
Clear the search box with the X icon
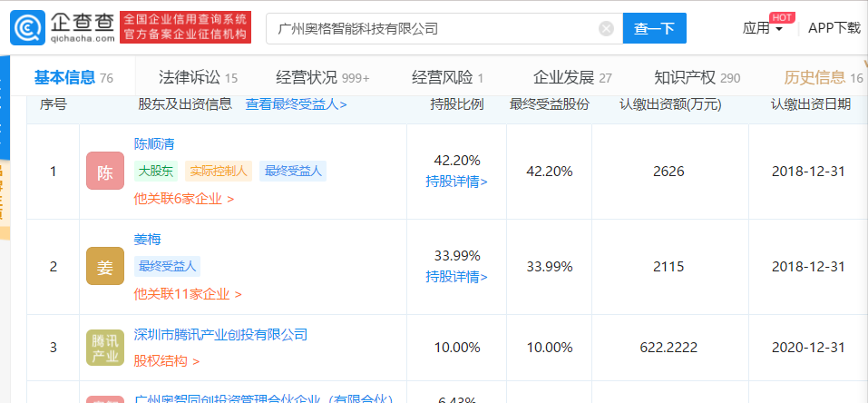click(606, 28)
